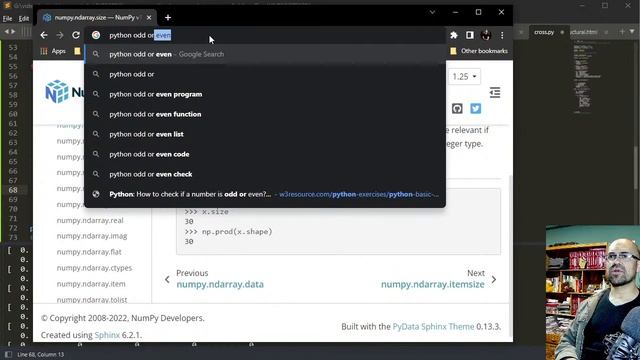Open the Other bookmarks folder
Viewport: 640px width, 360px height.
tap(479, 51)
